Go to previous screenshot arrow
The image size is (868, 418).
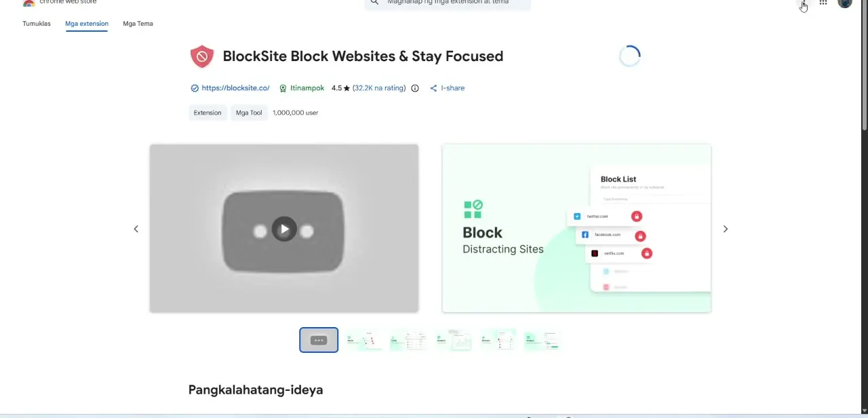136,229
